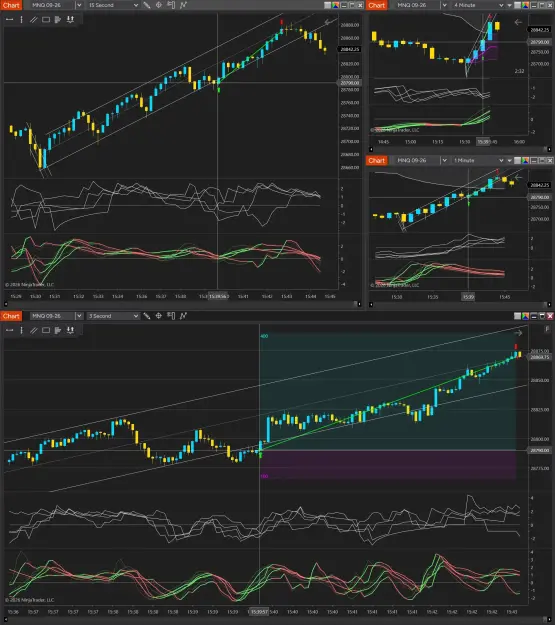Select the rectangle drawing tool in the 3 Second chart
The height and width of the screenshot is (625, 555).
click(x=46, y=330)
